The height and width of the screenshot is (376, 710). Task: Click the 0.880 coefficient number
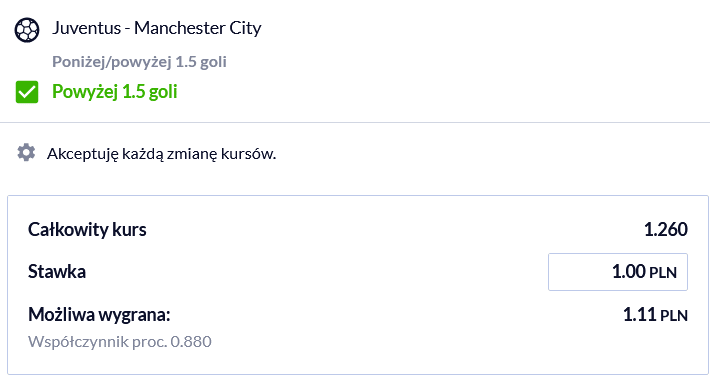(x=191, y=342)
